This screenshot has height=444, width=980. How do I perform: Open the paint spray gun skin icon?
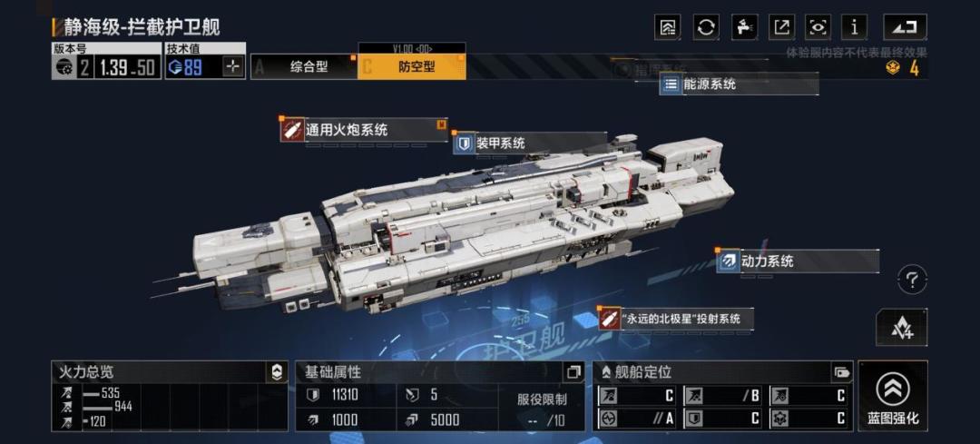pyautogui.click(x=744, y=27)
